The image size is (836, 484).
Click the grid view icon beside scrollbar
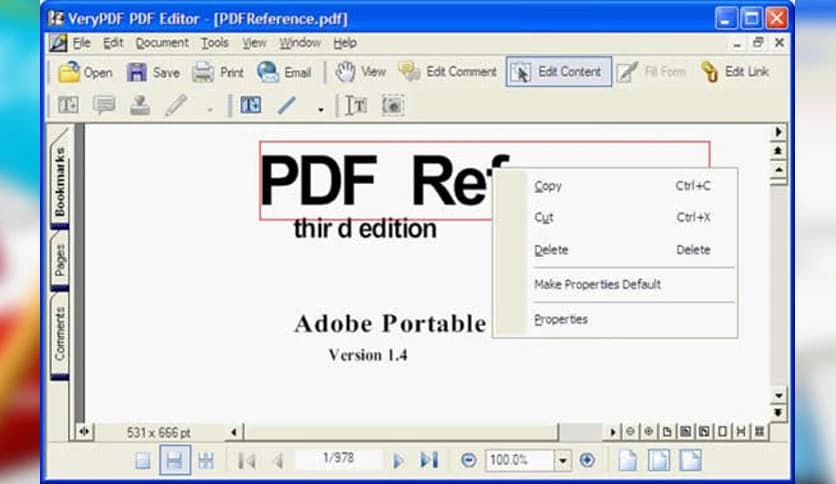pyautogui.click(x=760, y=431)
